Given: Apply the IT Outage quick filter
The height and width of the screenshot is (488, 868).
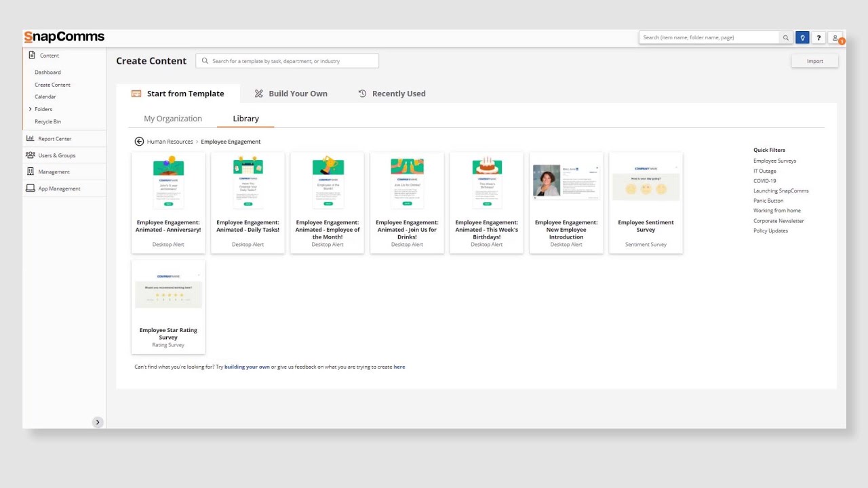Looking at the screenshot, I should 765,171.
